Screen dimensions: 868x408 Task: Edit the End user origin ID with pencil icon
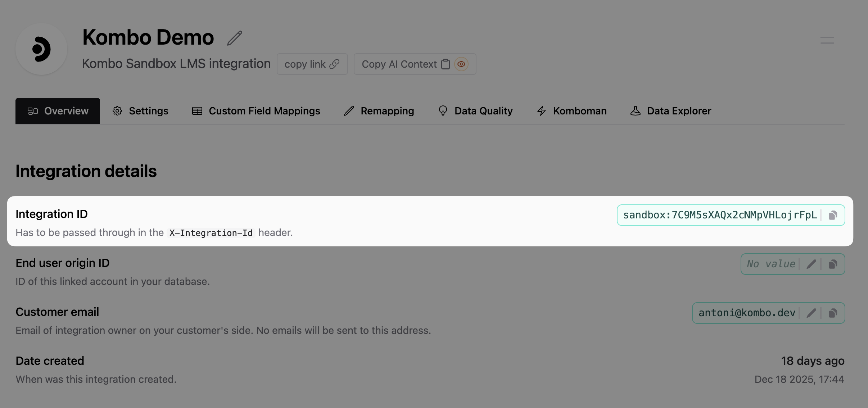811,264
